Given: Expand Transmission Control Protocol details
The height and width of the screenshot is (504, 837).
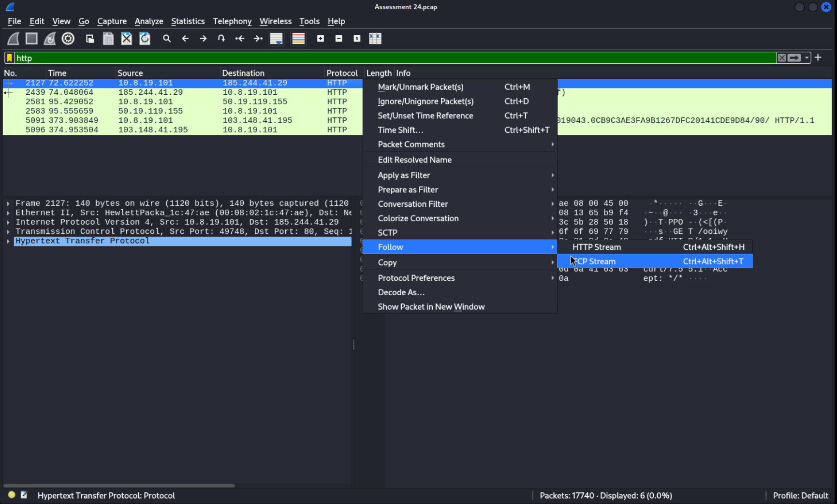Looking at the screenshot, I should (8, 231).
